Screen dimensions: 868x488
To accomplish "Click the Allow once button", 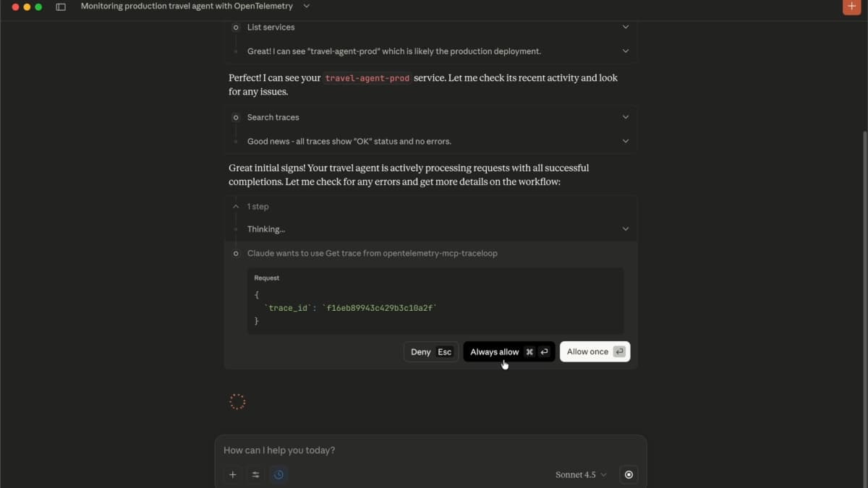I will pyautogui.click(x=595, y=351).
